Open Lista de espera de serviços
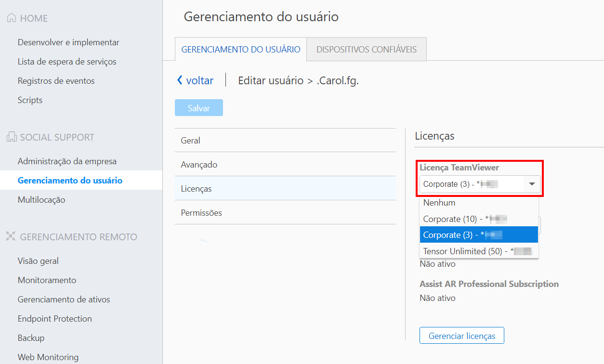 (x=67, y=62)
